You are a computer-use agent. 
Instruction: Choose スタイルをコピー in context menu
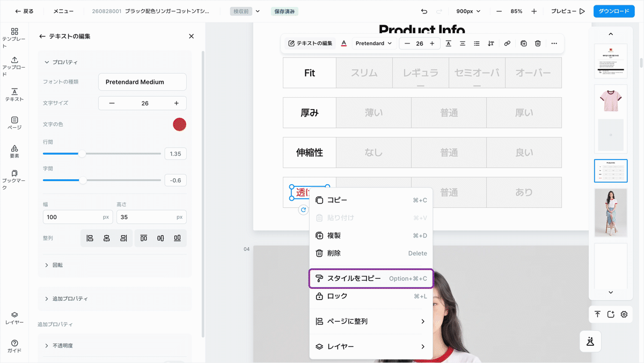coord(371,279)
